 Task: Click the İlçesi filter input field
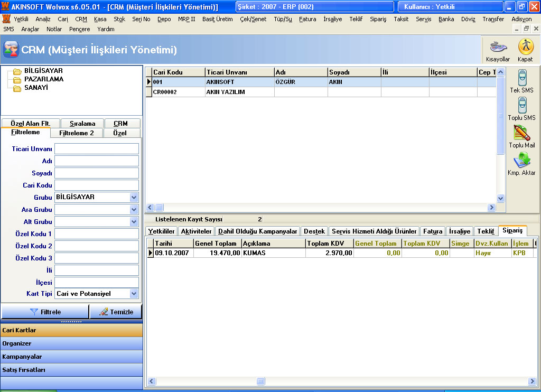click(97, 282)
